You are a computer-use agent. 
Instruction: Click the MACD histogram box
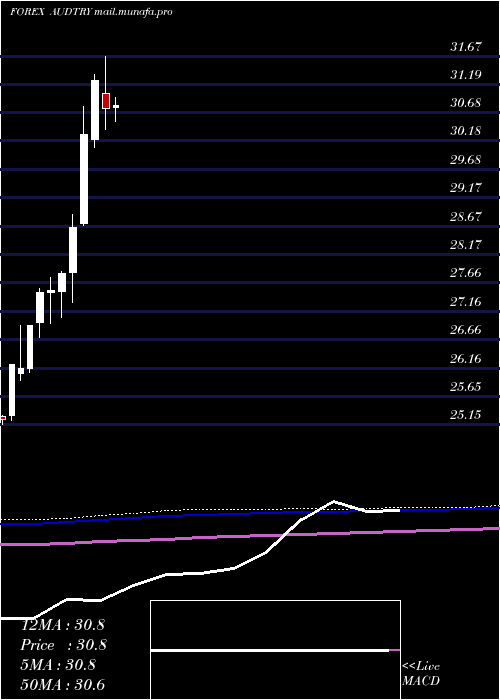(275, 650)
